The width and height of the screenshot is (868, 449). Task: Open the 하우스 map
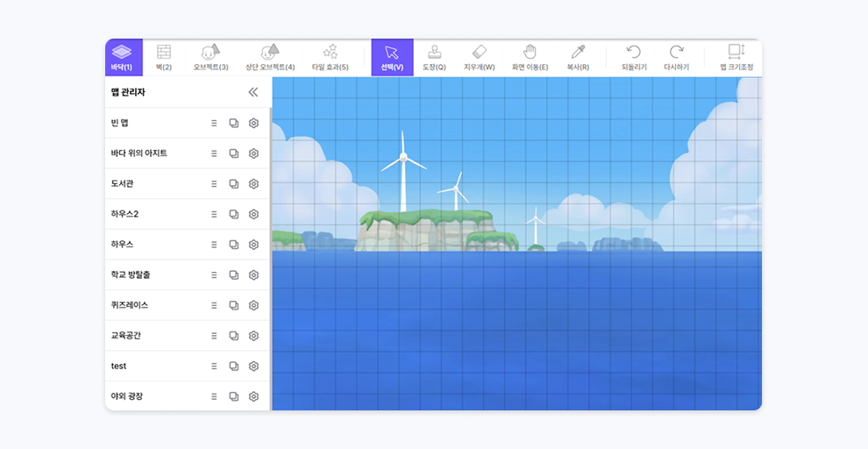pyautogui.click(x=187, y=245)
